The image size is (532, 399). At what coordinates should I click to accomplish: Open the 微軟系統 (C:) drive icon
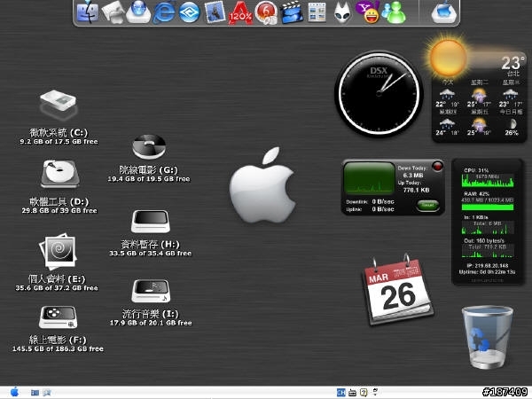tap(58, 105)
